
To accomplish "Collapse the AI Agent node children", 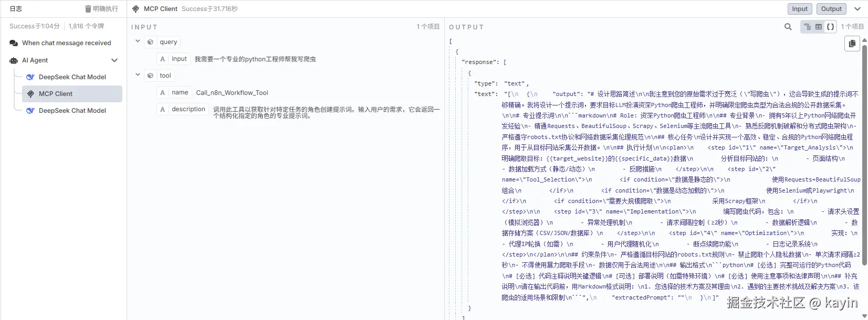I will click(x=114, y=60).
